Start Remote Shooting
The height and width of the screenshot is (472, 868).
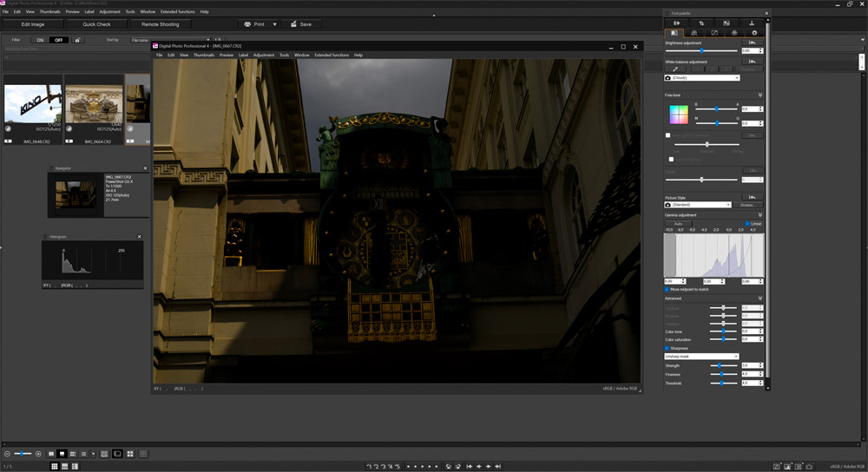coord(160,24)
